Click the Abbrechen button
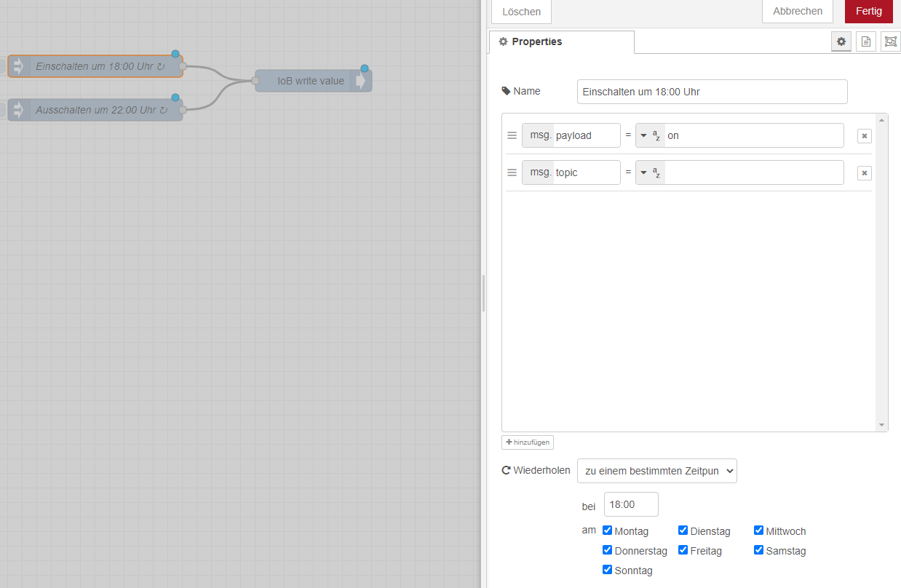The image size is (901, 588). point(798,12)
